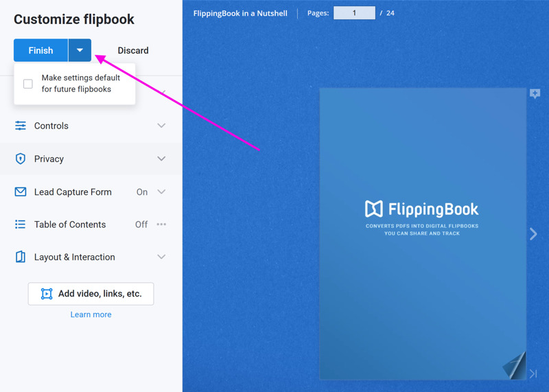Open the Table of Contents section
Screen dimensions: 549x392
[91, 224]
